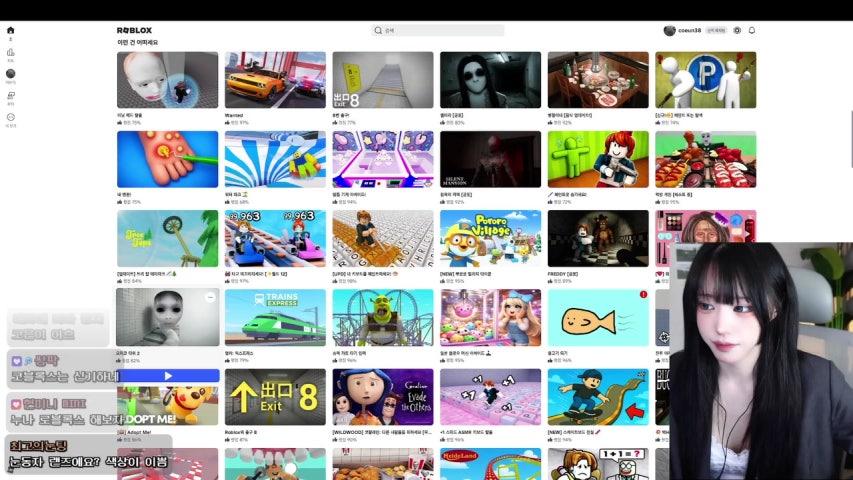The height and width of the screenshot is (480, 853).
Task: Open the more options on grey alien game tile
Action: coord(210,297)
